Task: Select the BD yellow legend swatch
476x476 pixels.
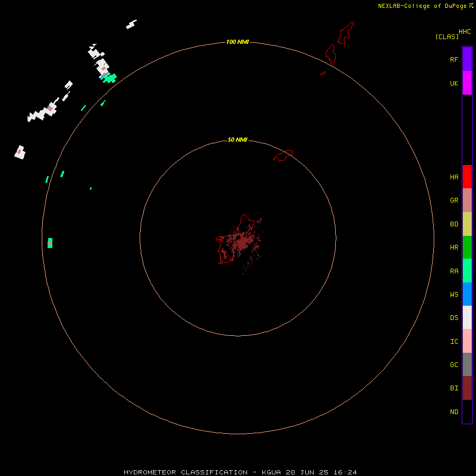Action: coord(467,224)
